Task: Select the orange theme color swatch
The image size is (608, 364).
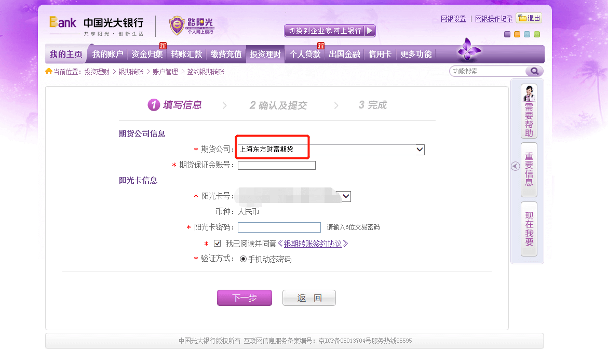Action: [x=517, y=34]
